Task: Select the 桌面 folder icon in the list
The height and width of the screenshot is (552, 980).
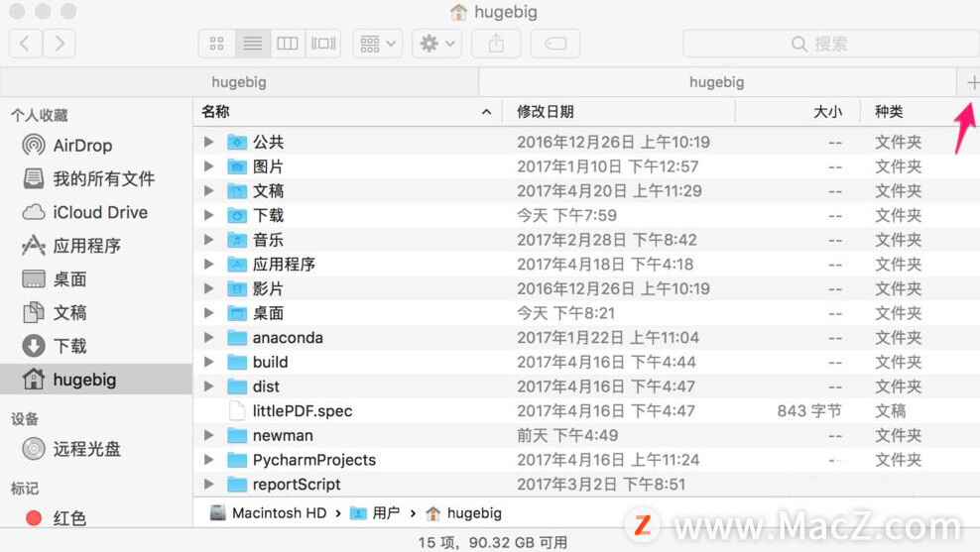Action: (237, 313)
